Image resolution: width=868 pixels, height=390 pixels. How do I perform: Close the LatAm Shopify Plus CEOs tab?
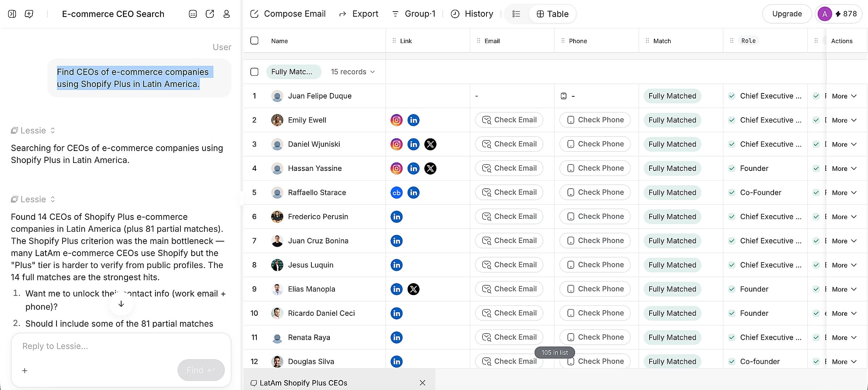[x=422, y=383]
